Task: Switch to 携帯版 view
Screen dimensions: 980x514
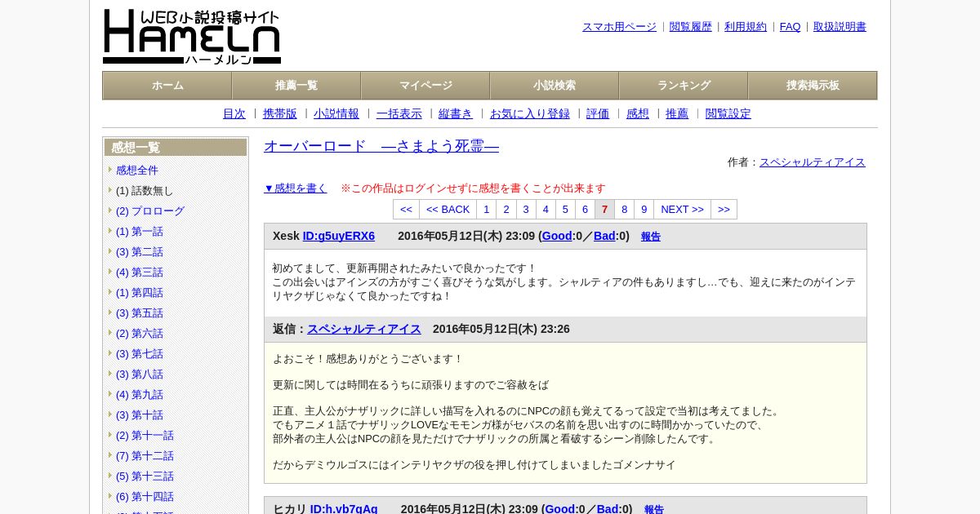Action: coord(280,114)
